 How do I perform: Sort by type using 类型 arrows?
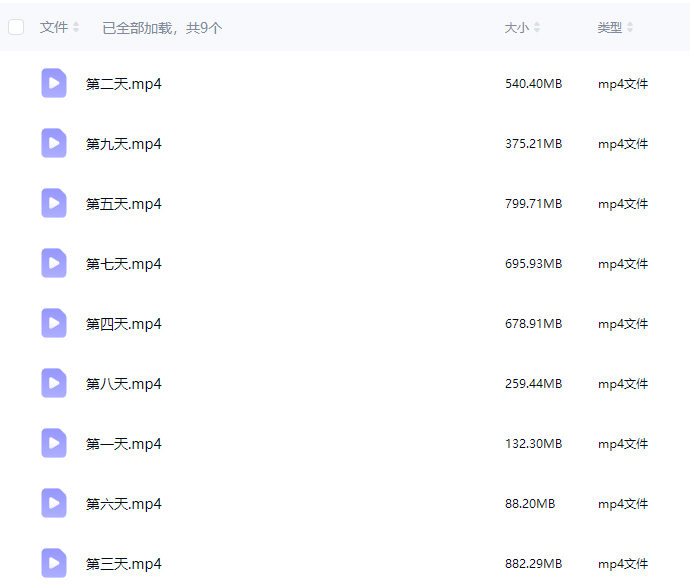click(x=630, y=28)
